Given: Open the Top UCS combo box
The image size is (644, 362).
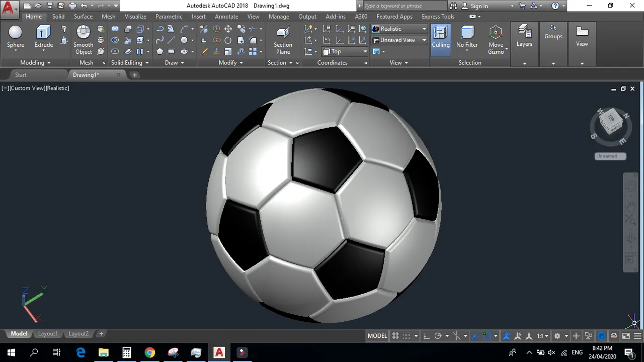Looking at the screenshot, I should (345, 51).
